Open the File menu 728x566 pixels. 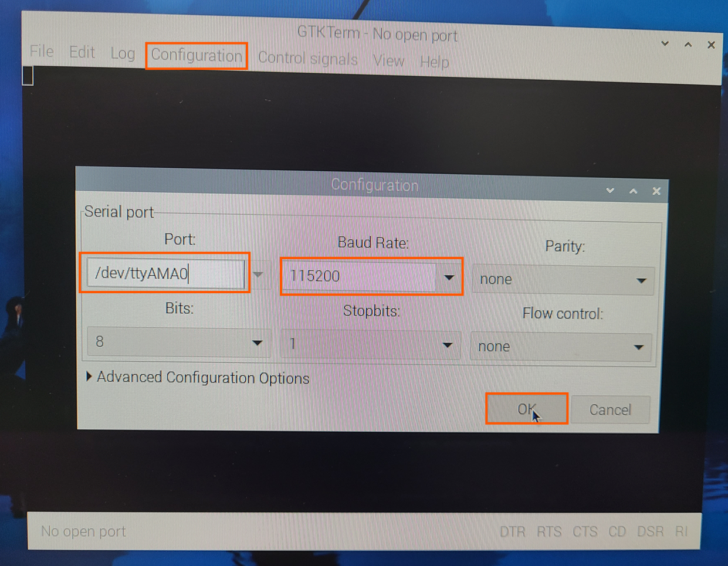[42, 52]
